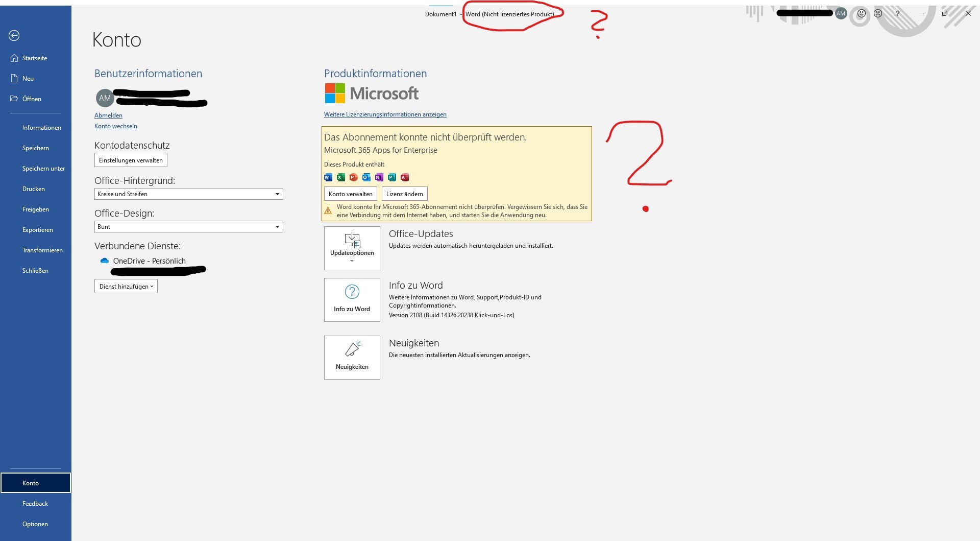Screen dimensions: 980x541
Task: Click the yellow warning triangle icon
Action: point(328,210)
